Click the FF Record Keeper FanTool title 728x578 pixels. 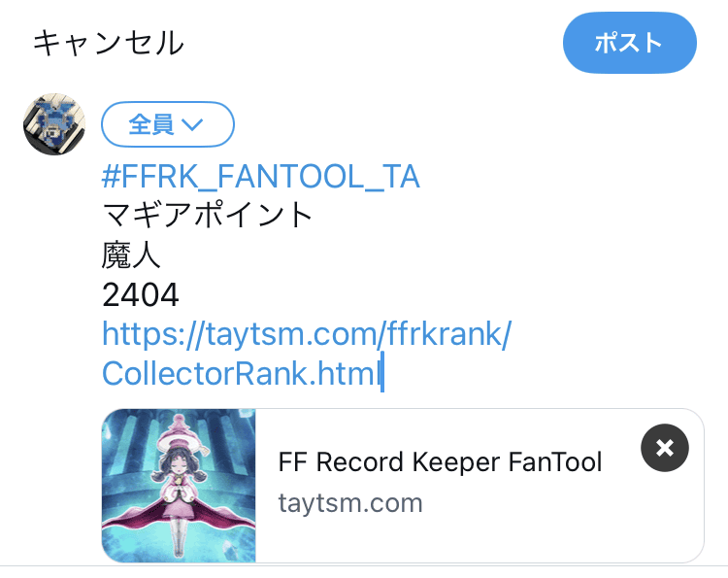coord(440,461)
